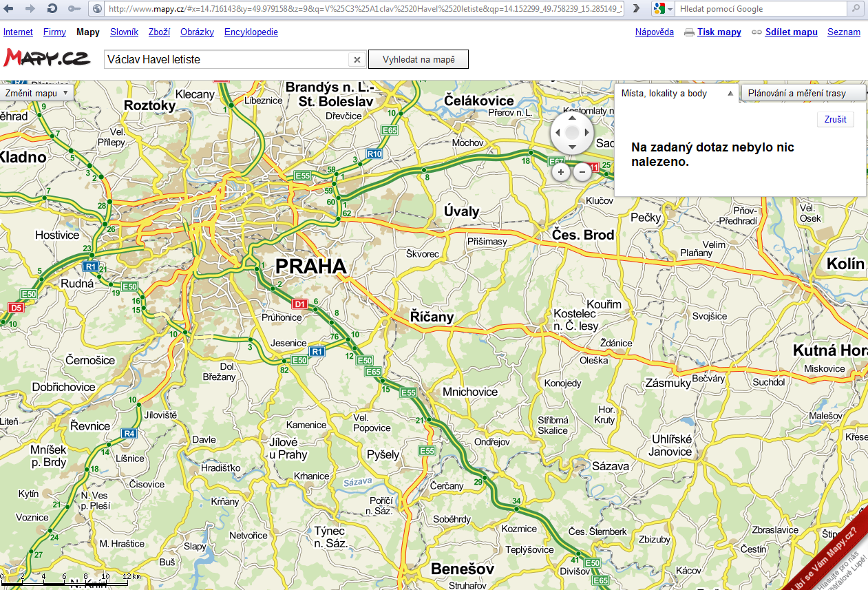Click the red D1 motorway badge

tap(299, 304)
